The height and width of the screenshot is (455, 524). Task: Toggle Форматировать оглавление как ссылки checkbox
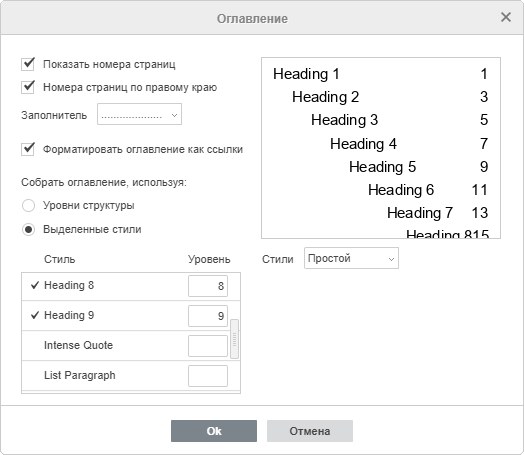click(28, 149)
